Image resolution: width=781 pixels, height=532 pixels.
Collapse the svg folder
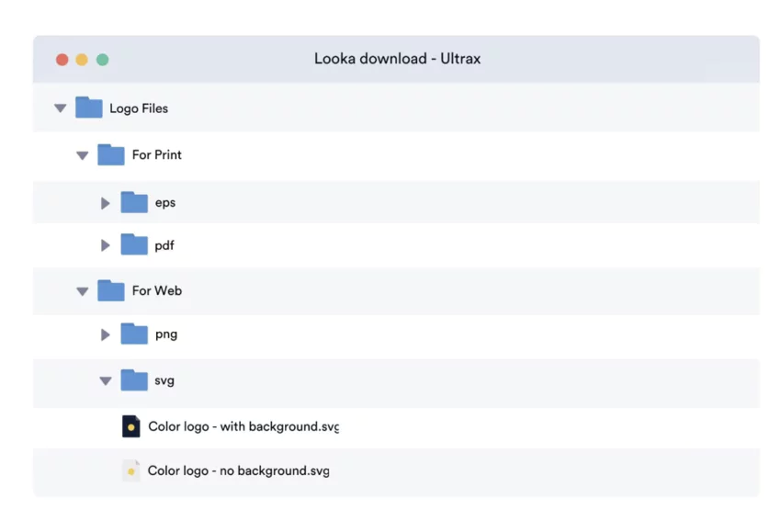105,379
